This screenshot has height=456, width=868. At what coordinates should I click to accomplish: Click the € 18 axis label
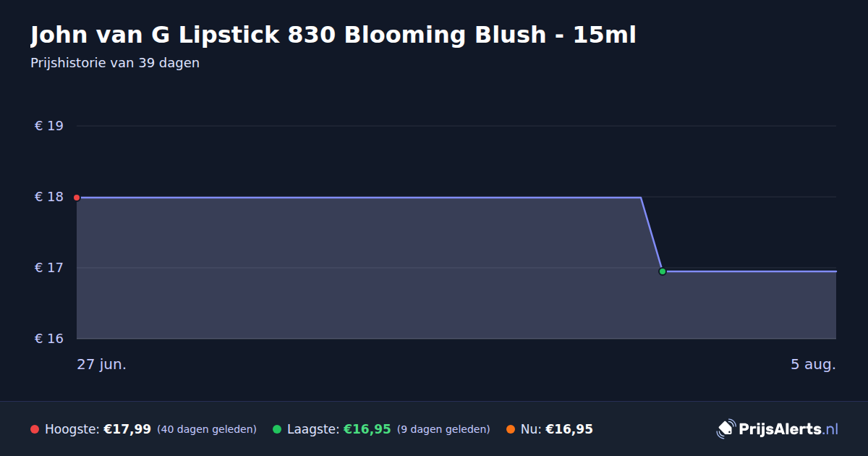(49, 197)
